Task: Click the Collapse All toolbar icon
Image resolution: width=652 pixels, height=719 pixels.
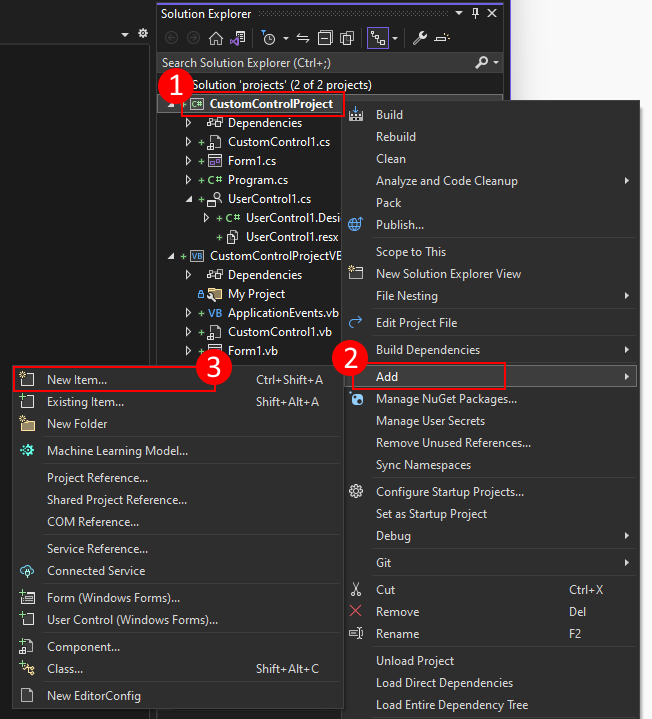Action: pos(325,39)
